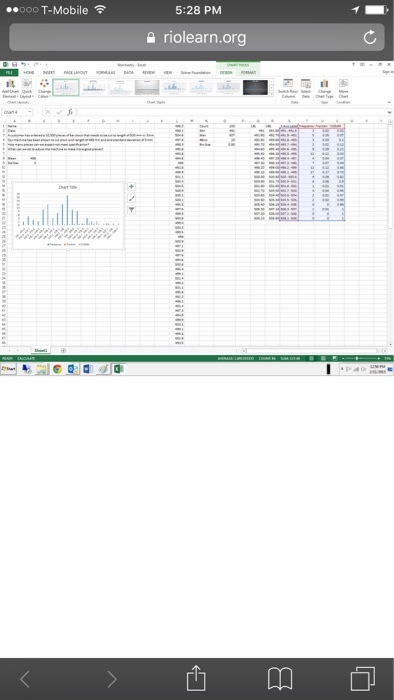
Task: Open the INSERT ribbon tab
Action: point(49,72)
